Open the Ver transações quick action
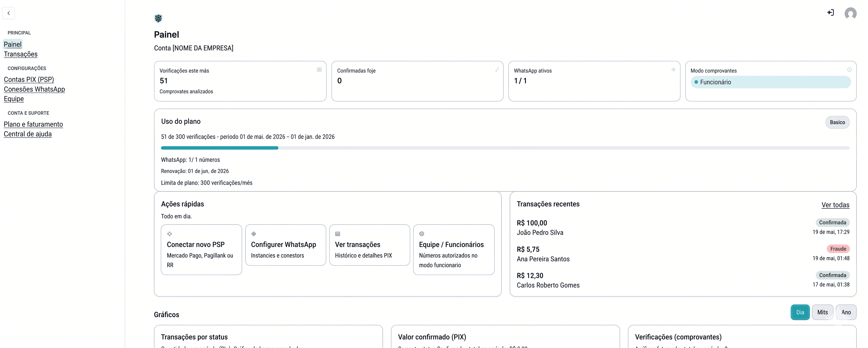 pos(370,245)
